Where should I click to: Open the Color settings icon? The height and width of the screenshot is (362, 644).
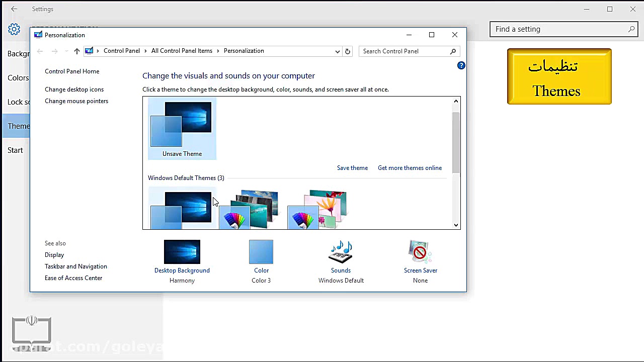[x=261, y=252]
